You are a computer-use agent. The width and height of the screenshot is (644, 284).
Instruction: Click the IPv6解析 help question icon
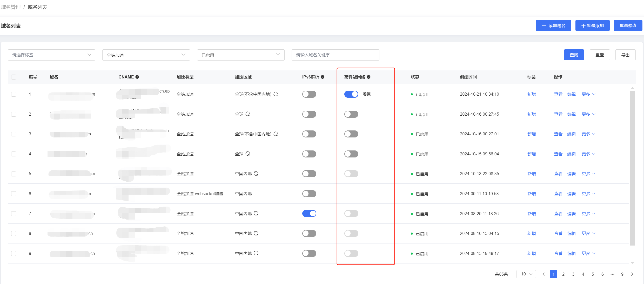pos(323,77)
